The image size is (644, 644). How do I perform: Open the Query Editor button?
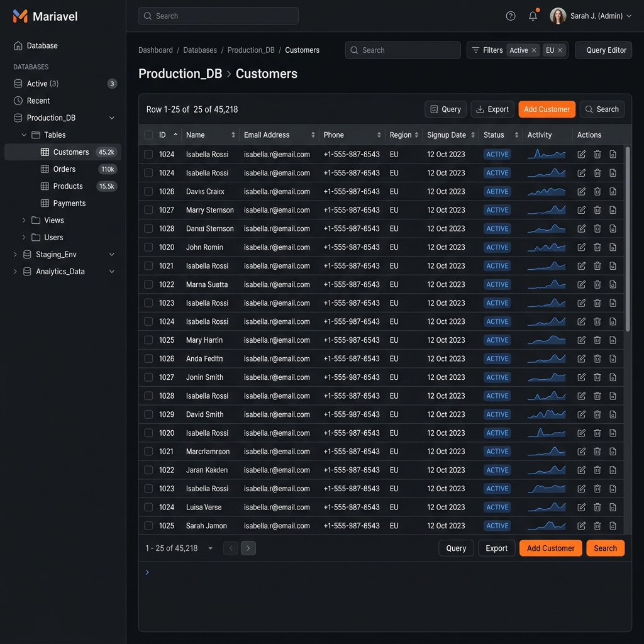click(603, 50)
